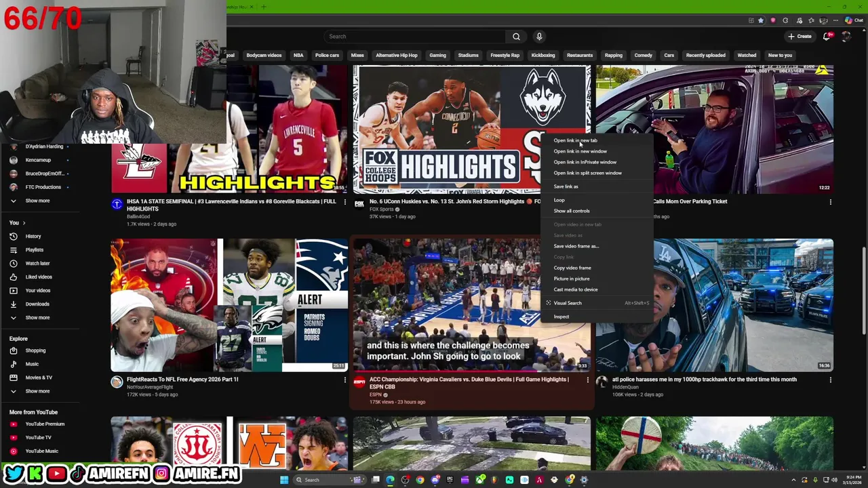The height and width of the screenshot is (488, 868).
Task: Click the browser favorites star icon
Action: (760, 20)
